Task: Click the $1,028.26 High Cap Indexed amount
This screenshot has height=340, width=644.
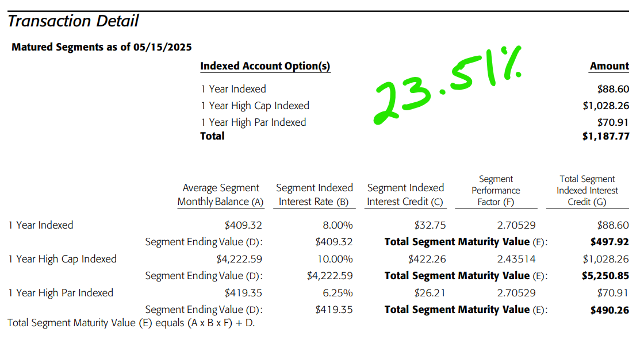Action: tap(606, 106)
